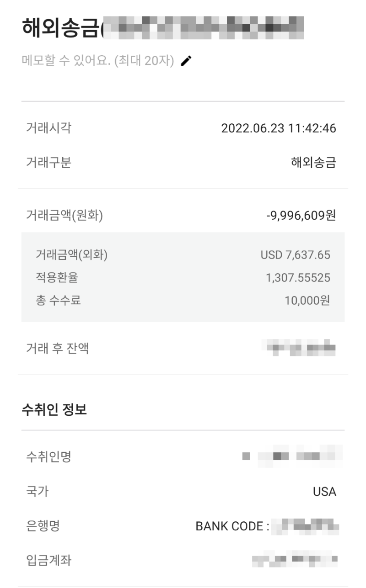Screen dimensions: 366x588
Task: Tap the 거래금액(외화) label
Action: point(71,255)
